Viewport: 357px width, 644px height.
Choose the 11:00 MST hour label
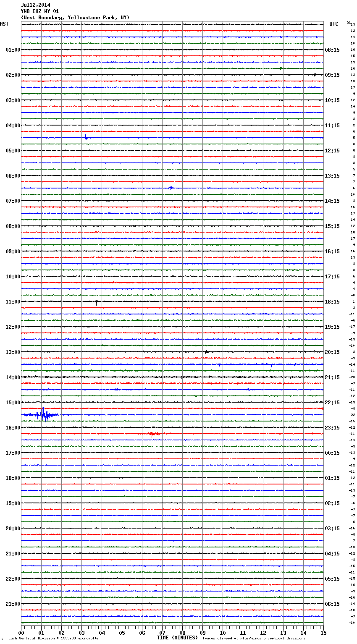coord(13,302)
